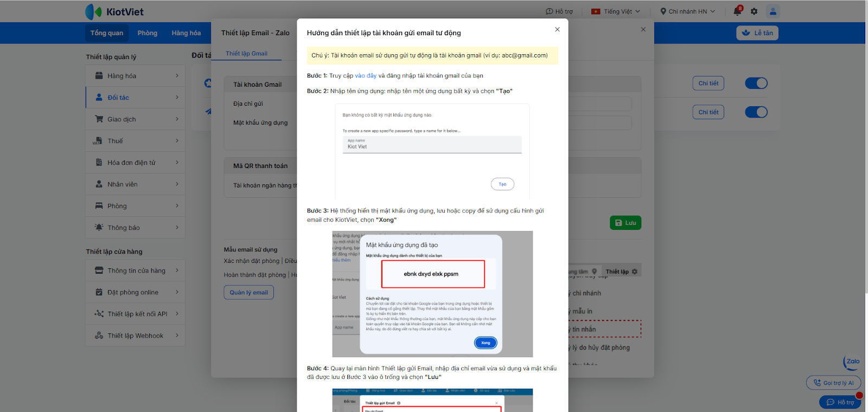Image resolution: width=868 pixels, height=412 pixels.
Task: Click the Thông tin cửa hàng store icon
Action: point(99,271)
